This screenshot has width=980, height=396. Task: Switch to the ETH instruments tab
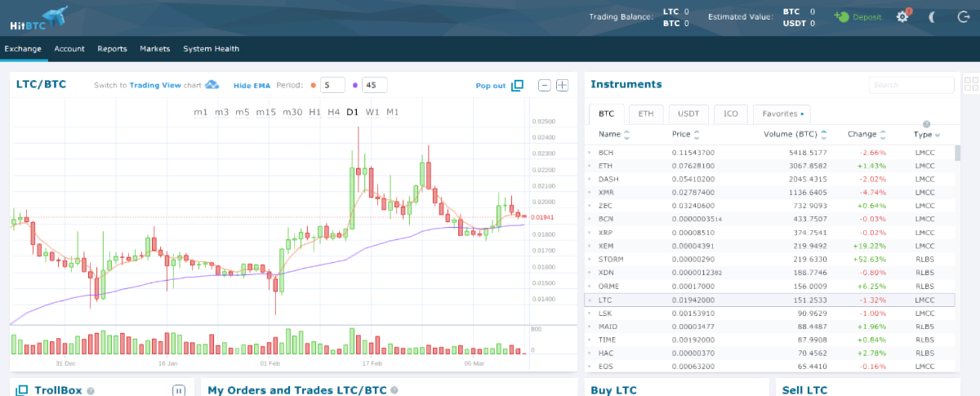pyautogui.click(x=645, y=114)
